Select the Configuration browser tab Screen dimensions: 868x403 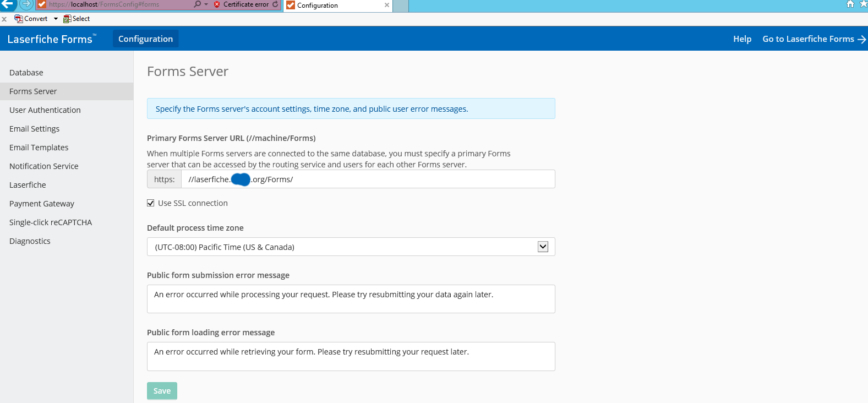click(337, 6)
